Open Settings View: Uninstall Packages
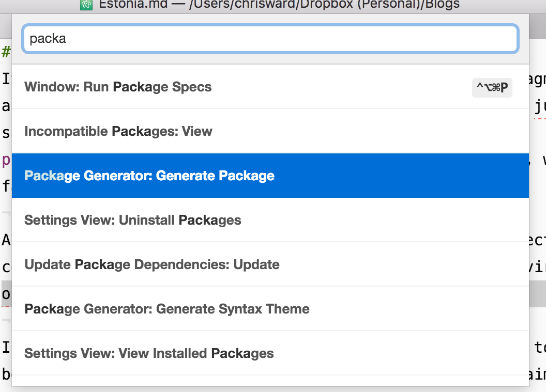Image resolution: width=546 pixels, height=392 pixels. pyautogui.click(x=133, y=220)
